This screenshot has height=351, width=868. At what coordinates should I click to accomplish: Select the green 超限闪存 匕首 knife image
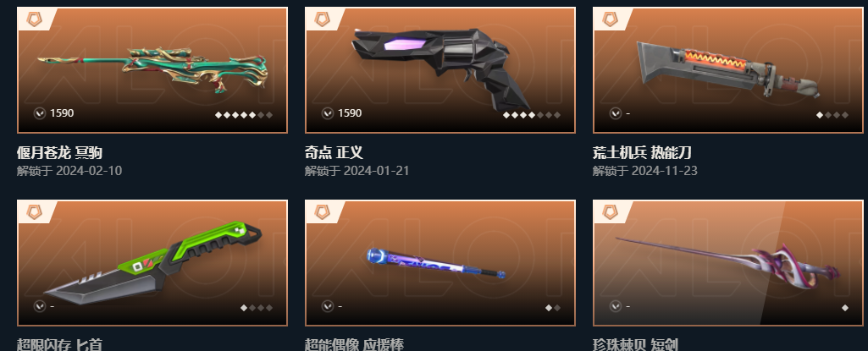pyautogui.click(x=152, y=262)
